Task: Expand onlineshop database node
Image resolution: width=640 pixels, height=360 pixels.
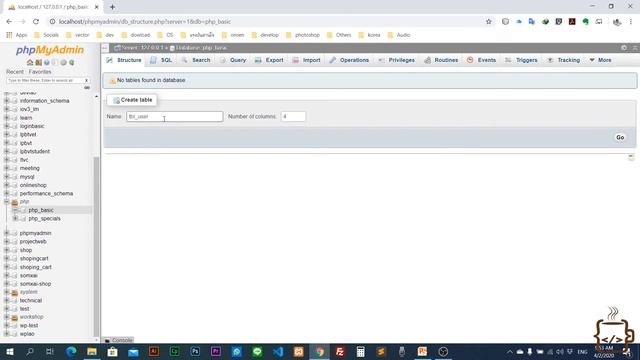Action: [7, 185]
